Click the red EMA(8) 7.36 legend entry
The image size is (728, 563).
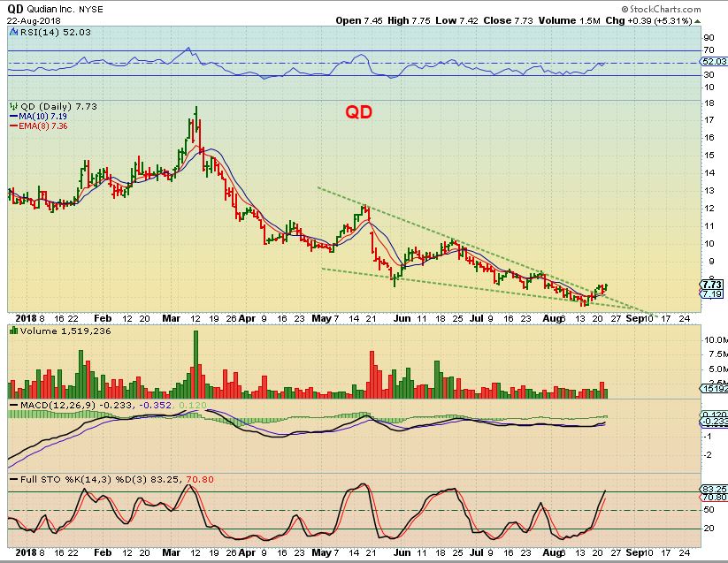click(x=39, y=126)
